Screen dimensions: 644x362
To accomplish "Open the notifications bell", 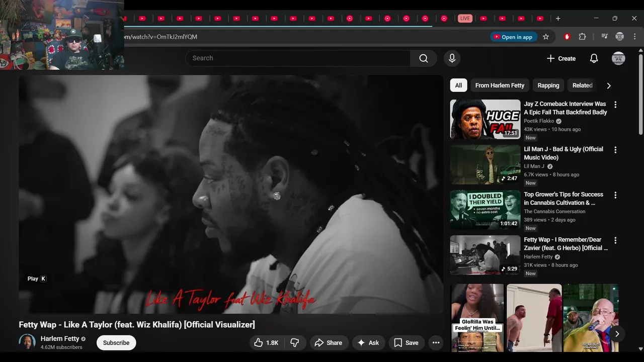I will point(594,58).
